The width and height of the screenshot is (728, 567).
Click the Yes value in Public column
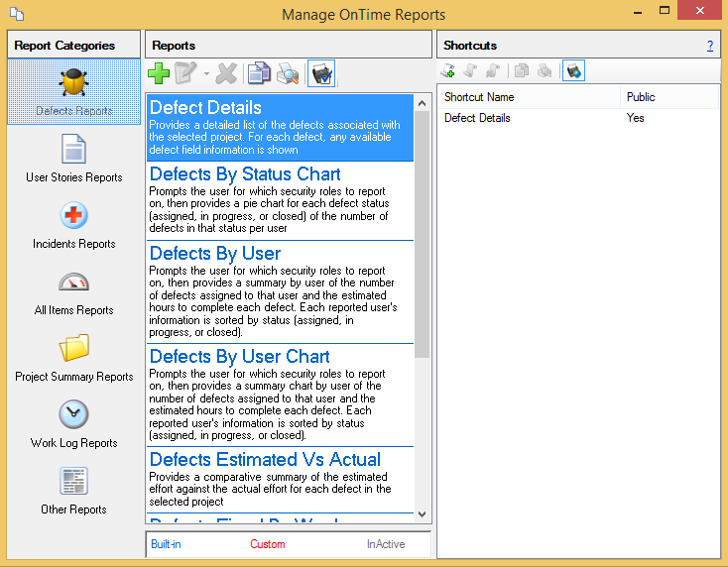coord(635,118)
